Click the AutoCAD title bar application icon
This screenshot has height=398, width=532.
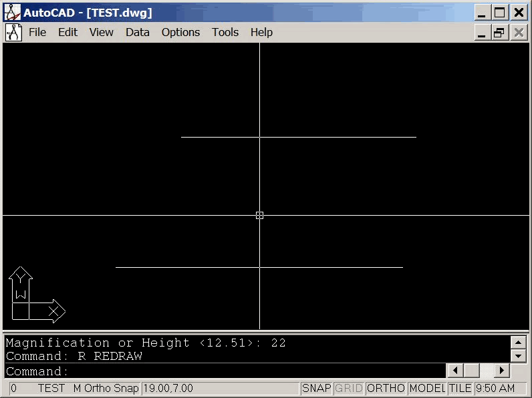click(13, 13)
